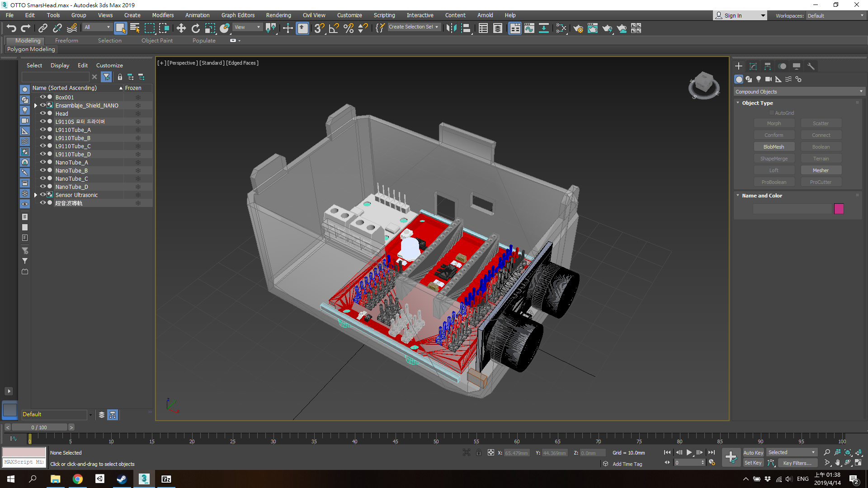Enable the AutoGrid checkbox
Viewport: 868px width, 488px height.
click(772, 113)
